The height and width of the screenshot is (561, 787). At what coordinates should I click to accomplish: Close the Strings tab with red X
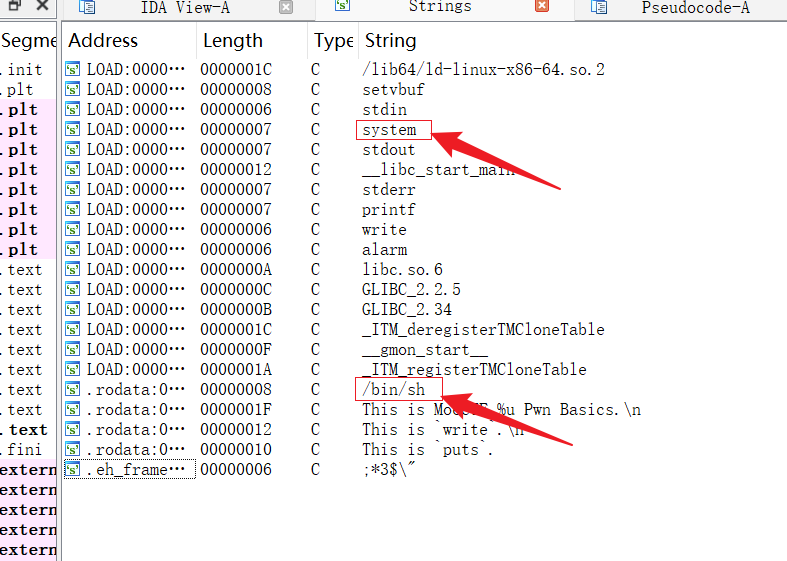pos(542,6)
